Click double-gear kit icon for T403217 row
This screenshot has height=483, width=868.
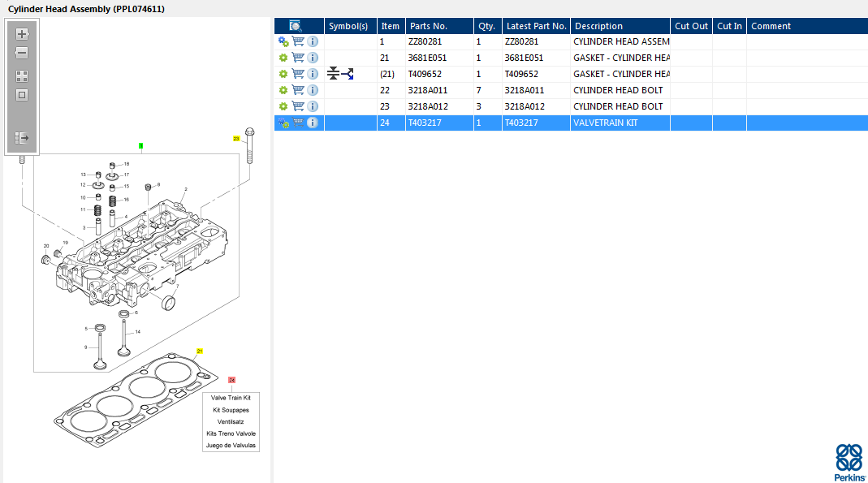coord(283,123)
